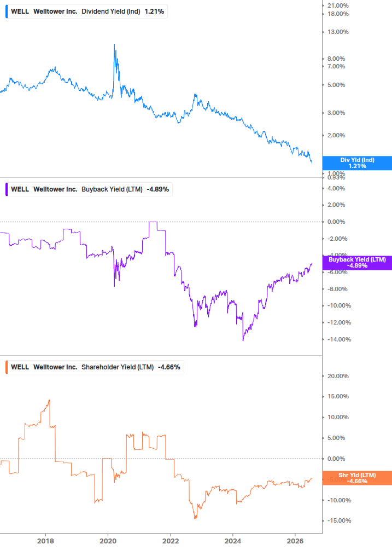The height and width of the screenshot is (550, 392).
Task: Click the 18.00% tick on dividend yield axis
Action: 338,14
